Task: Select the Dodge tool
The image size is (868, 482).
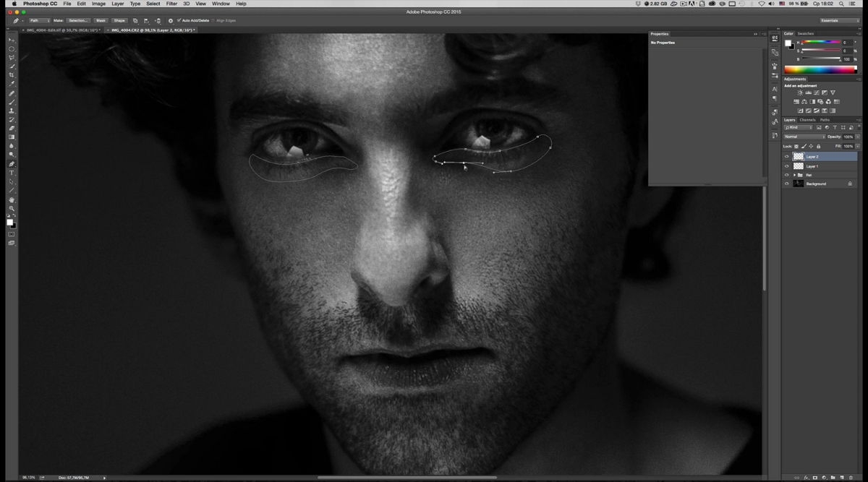Action: pos(12,155)
